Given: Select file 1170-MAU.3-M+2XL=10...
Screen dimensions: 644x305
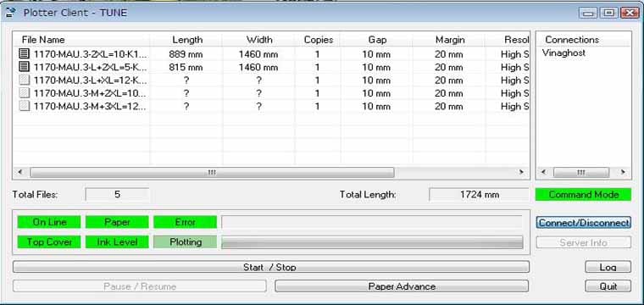Looking at the screenshot, I should click(90, 93).
